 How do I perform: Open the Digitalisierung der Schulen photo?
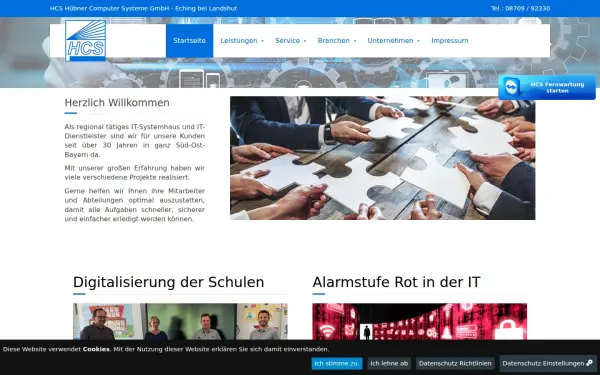[180, 321]
